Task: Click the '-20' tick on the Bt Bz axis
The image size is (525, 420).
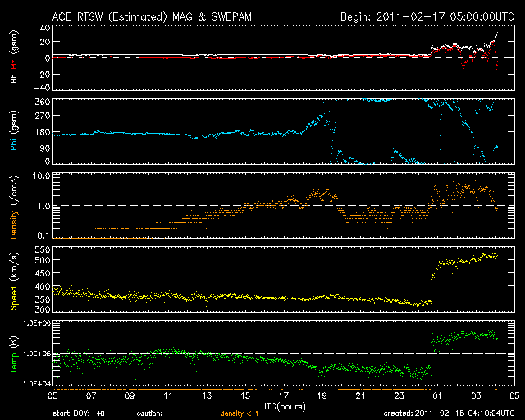Action: (42, 75)
